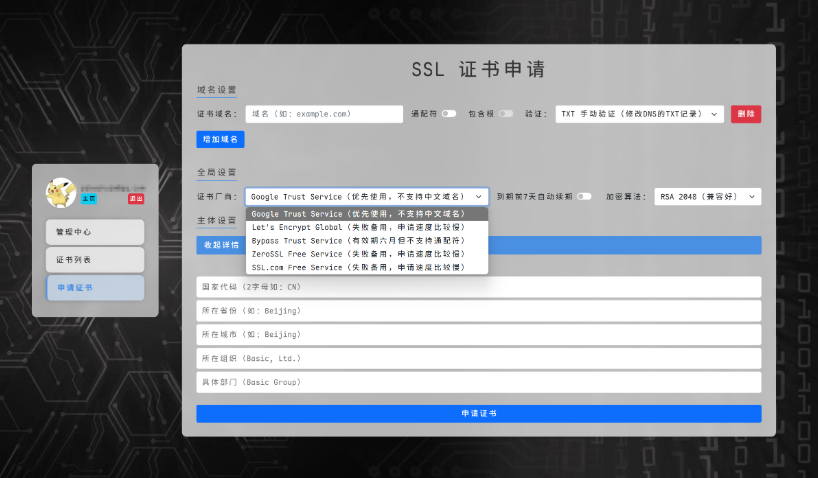Open the TXT 手动验证 verification dropdown
This screenshot has width=818, height=478.
(640, 114)
